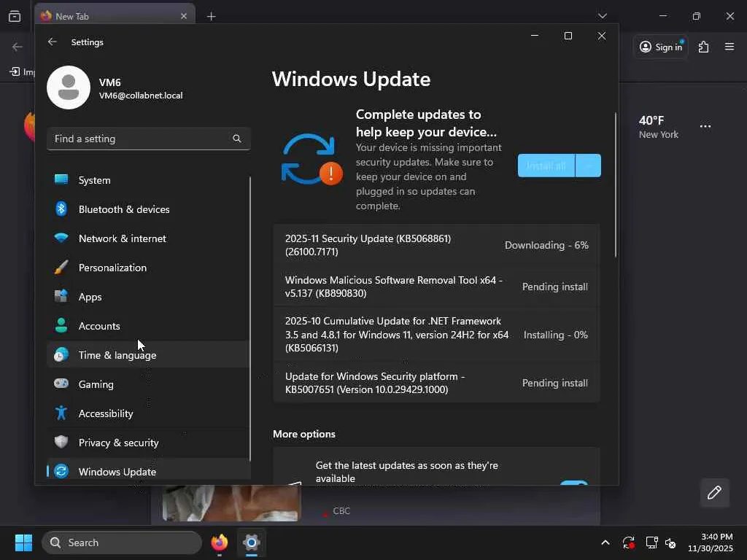
Task: Click the taskbar clock 3:40 PM
Action: [x=711, y=542]
